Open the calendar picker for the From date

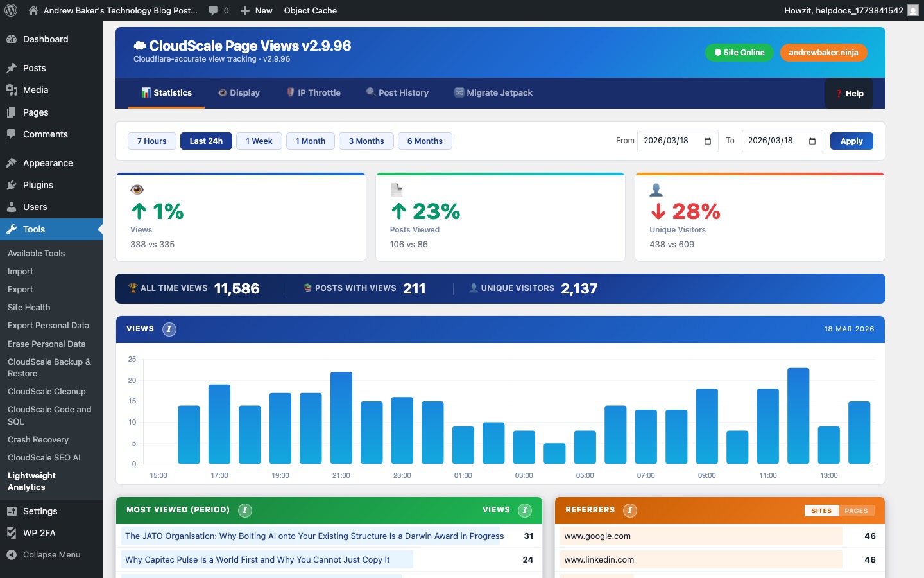pos(708,141)
